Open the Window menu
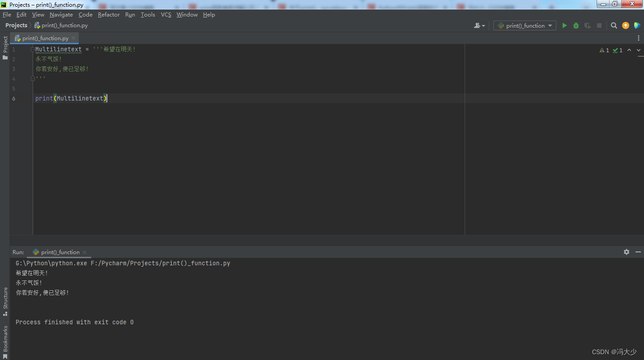644x360 pixels. 187,15
